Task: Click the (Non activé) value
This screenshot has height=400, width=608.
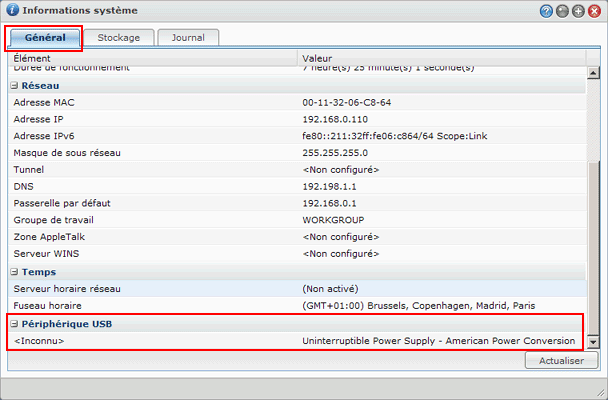Action: click(x=330, y=289)
